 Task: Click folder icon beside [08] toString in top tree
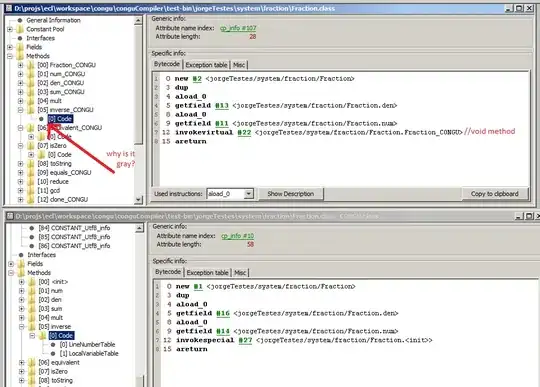click(31, 164)
